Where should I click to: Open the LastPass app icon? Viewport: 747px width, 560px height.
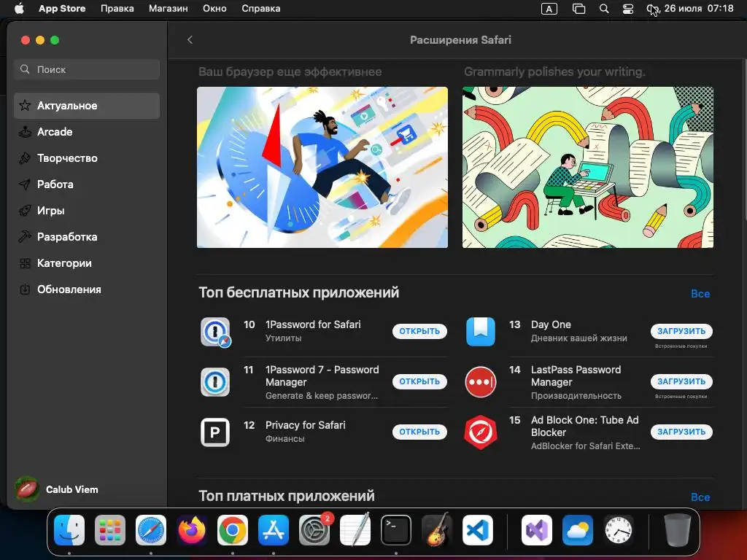[x=481, y=382]
